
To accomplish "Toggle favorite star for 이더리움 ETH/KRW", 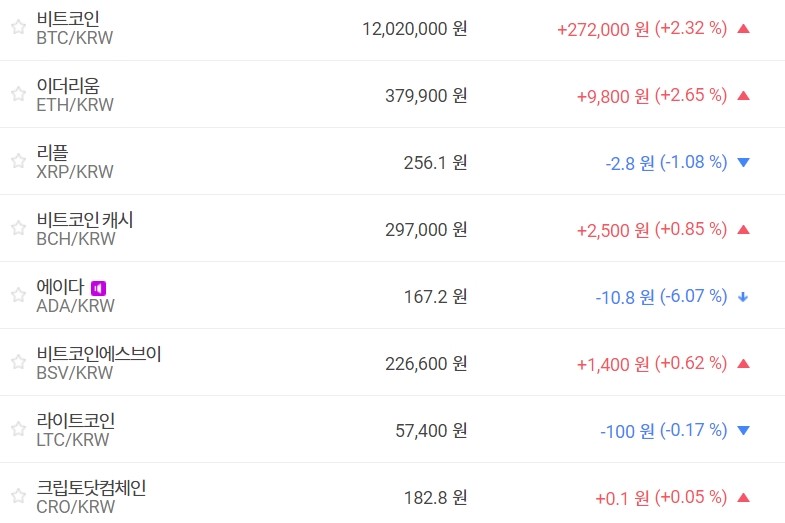I will pos(18,94).
